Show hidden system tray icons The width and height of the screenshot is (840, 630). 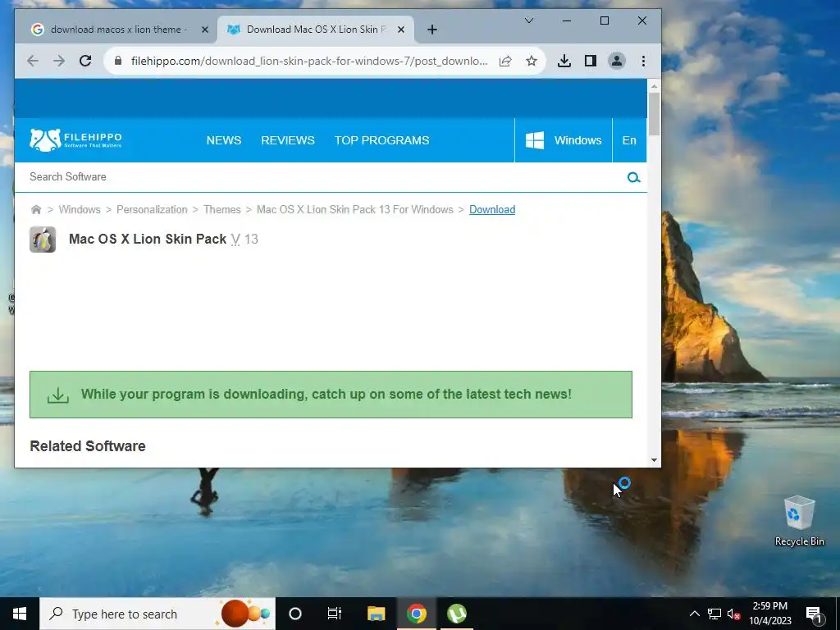(694, 614)
